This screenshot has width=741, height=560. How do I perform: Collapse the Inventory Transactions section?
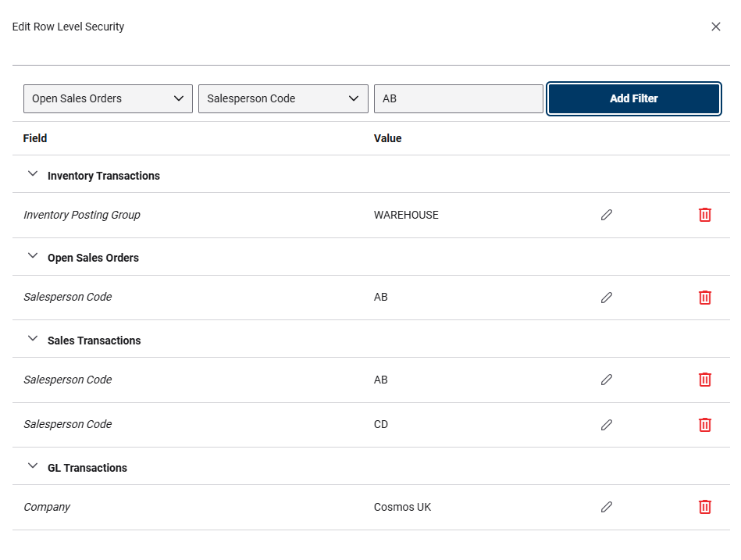(x=32, y=173)
